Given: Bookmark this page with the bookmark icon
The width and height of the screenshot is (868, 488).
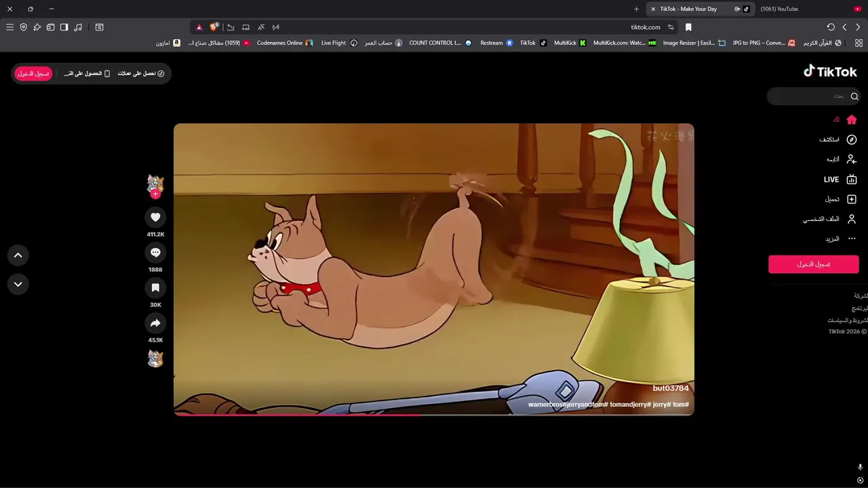Looking at the screenshot, I should pyautogui.click(x=688, y=27).
